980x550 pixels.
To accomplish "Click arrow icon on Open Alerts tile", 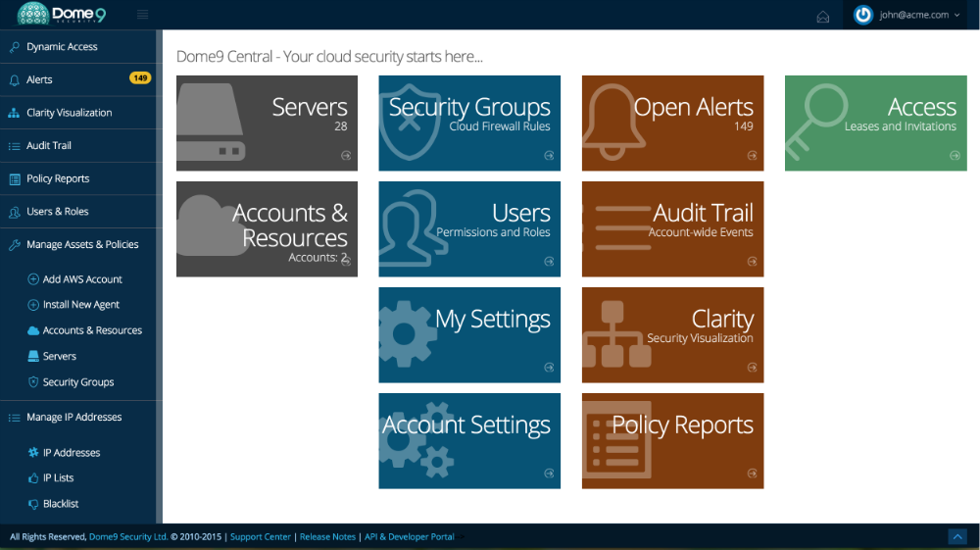I will [x=752, y=156].
